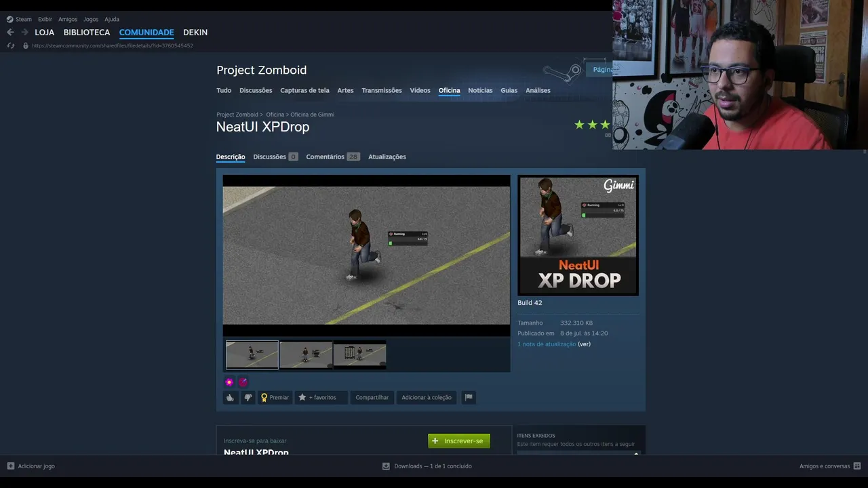868x488 pixels.
Task: Select the Transmissões tab
Action: (382, 90)
